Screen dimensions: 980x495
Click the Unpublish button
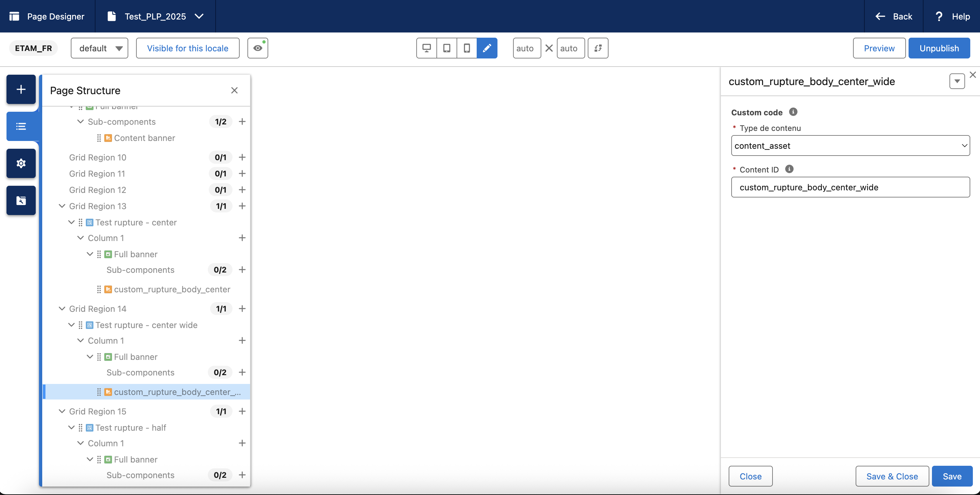pos(939,48)
